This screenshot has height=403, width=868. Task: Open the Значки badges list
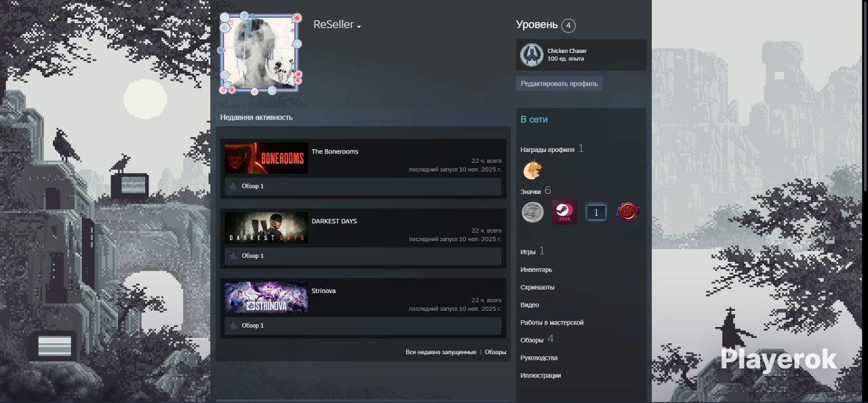coord(530,192)
